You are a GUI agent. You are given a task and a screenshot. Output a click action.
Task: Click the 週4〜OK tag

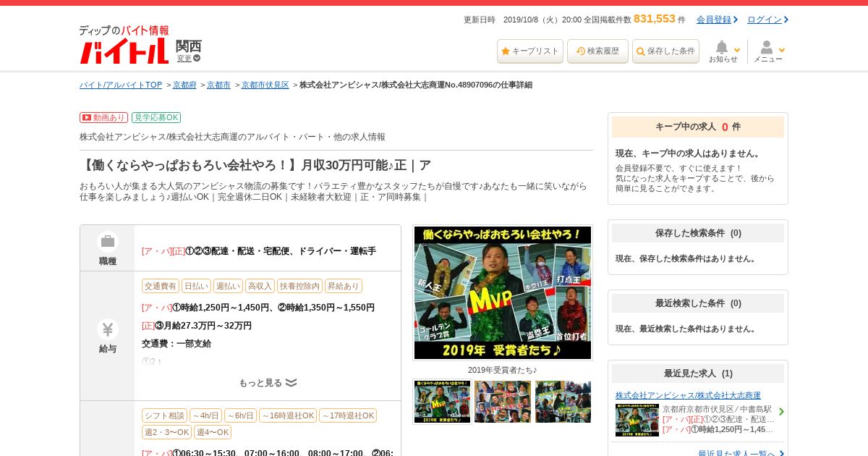[213, 432]
